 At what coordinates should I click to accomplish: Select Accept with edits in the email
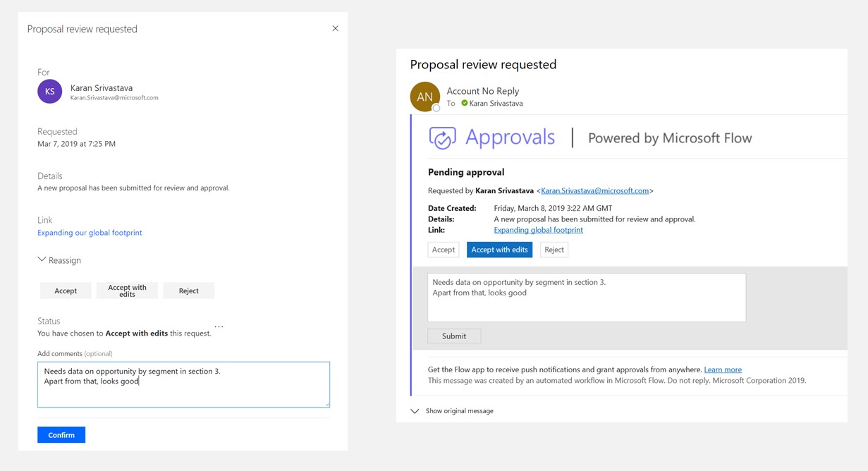[x=499, y=249]
